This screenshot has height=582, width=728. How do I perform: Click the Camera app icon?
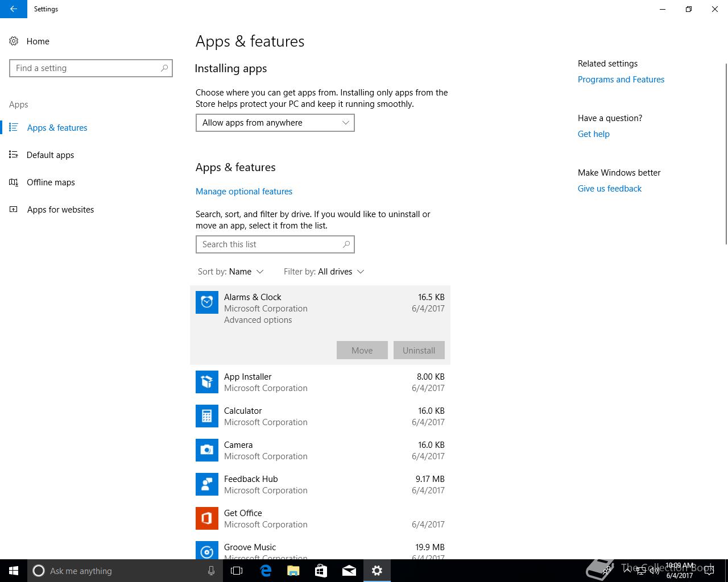207,450
